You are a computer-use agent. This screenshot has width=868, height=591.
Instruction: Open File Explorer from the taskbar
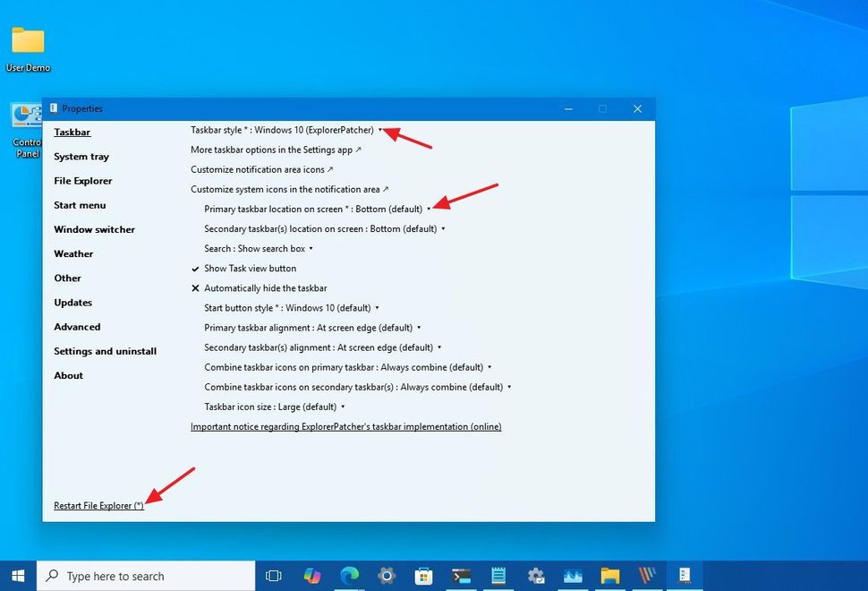(x=610, y=576)
